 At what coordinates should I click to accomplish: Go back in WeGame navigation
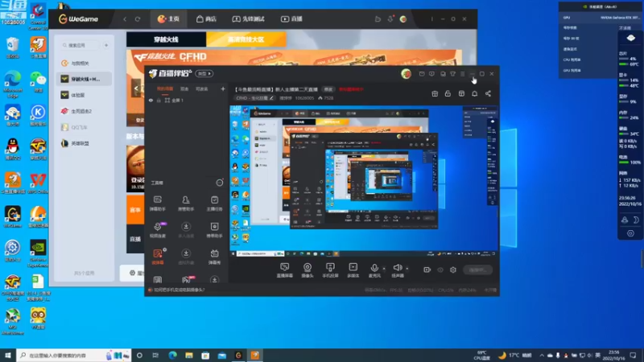[x=125, y=19]
